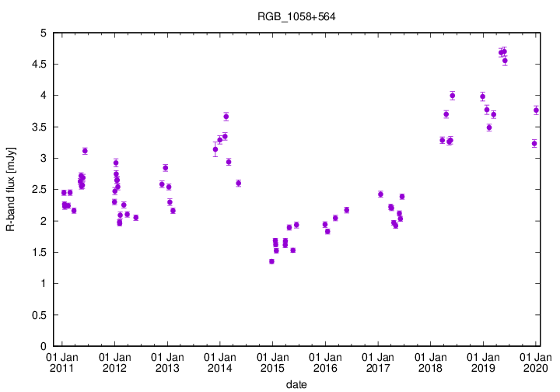560x392 pixels.
Task: Select the last data point near 3.75 mJy
Action: coord(536,110)
